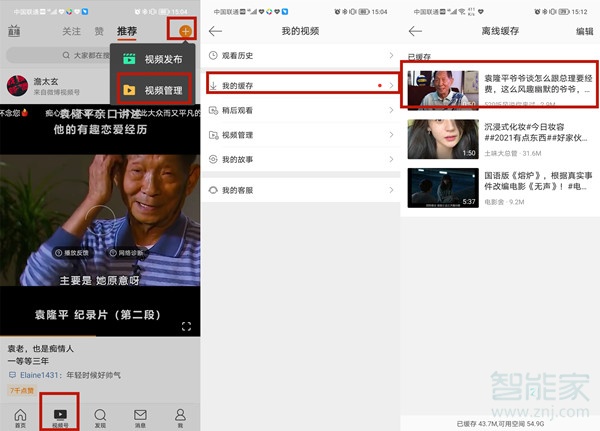Tap the 播放反馈 button on video
This screenshot has height=431, width=600.
[72, 253]
